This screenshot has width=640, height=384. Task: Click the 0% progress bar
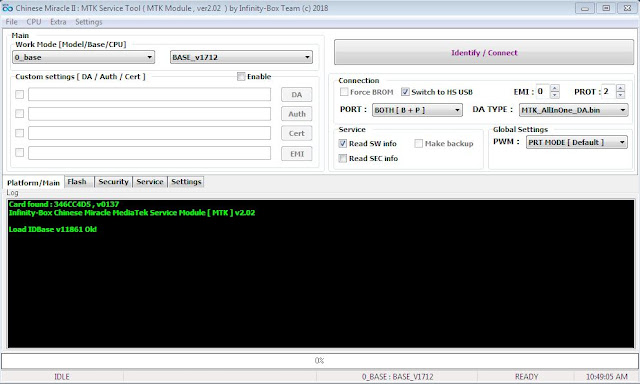[x=320, y=361]
